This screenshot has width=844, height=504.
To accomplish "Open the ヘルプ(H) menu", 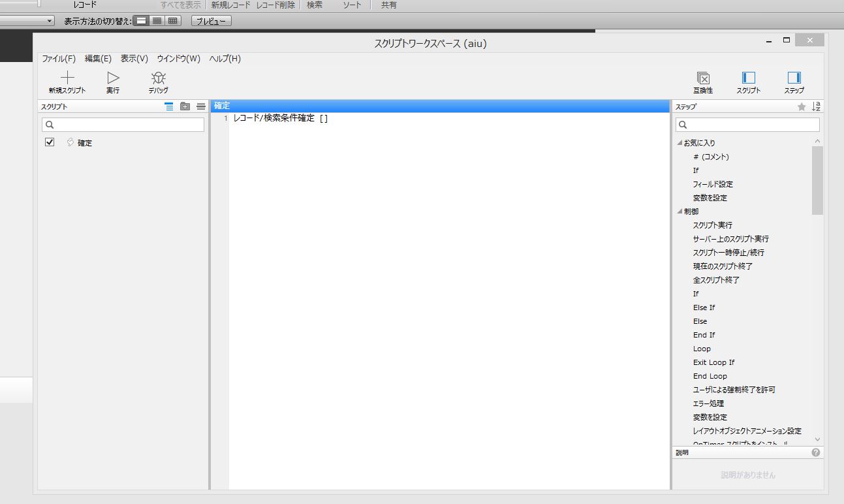I will [225, 59].
